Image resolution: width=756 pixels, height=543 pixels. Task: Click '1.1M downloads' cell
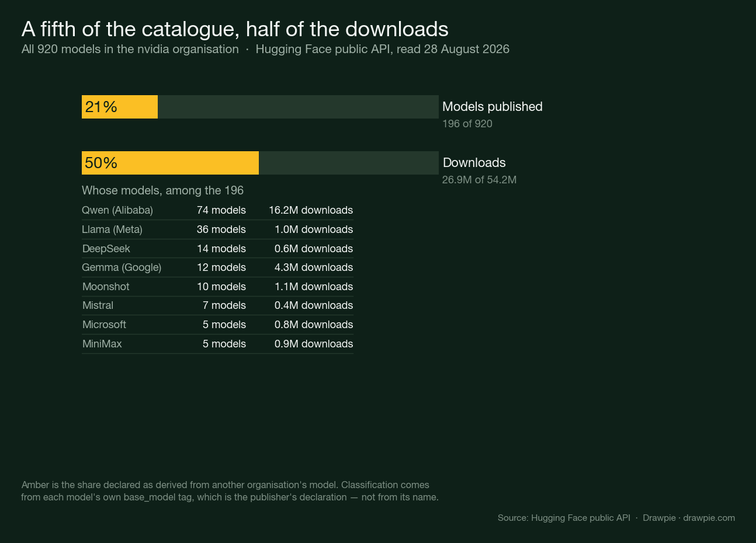tap(314, 287)
